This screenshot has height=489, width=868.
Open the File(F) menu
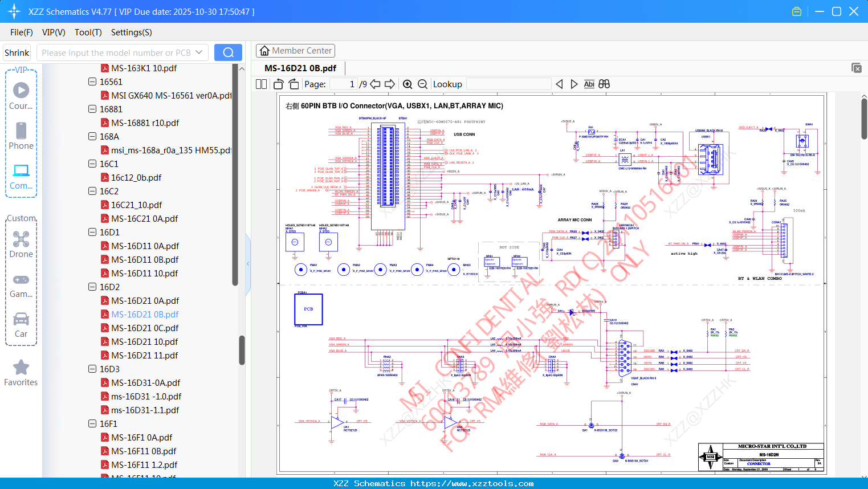(22, 32)
